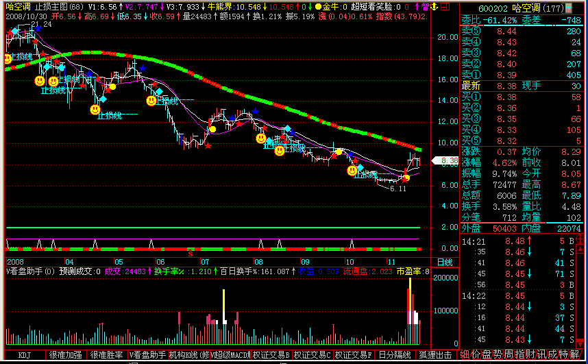Screen dimensions: 588x364
Task: Click the magenta 智 indicator icon
Action: (426, 7)
